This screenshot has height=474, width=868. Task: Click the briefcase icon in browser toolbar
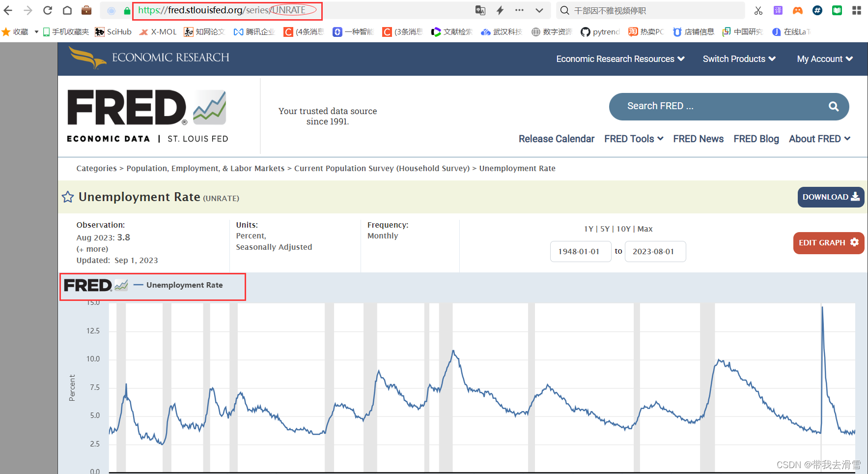(x=86, y=10)
